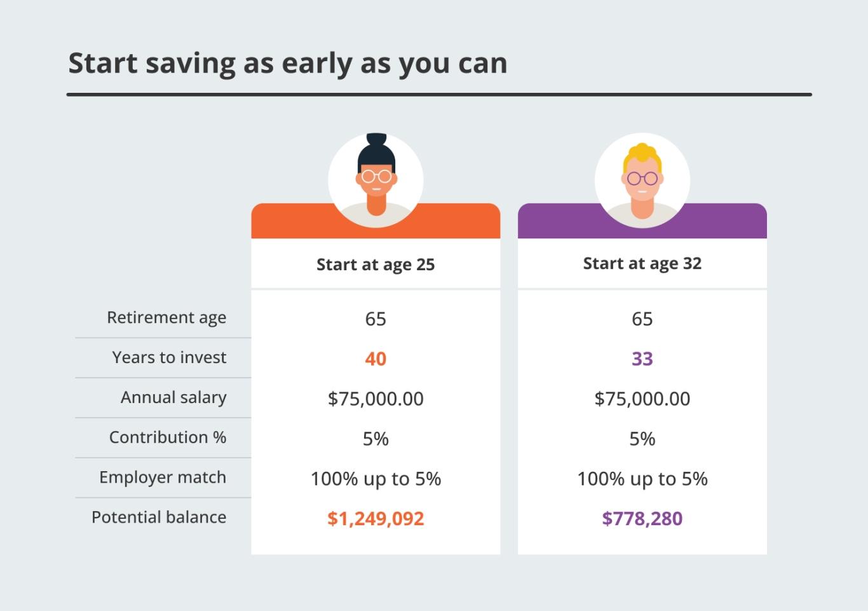Click the 'Start at age 32' heading
The image size is (868, 611).
(x=642, y=264)
